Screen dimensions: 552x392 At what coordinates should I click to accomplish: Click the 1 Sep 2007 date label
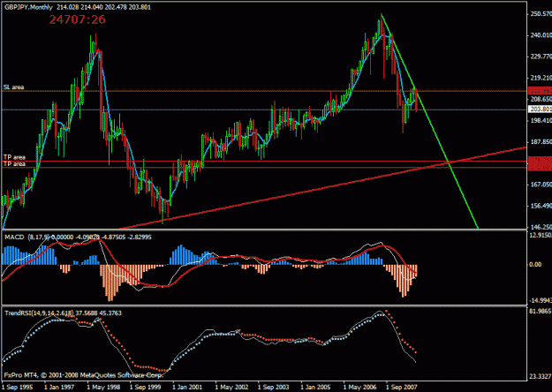tap(402, 387)
